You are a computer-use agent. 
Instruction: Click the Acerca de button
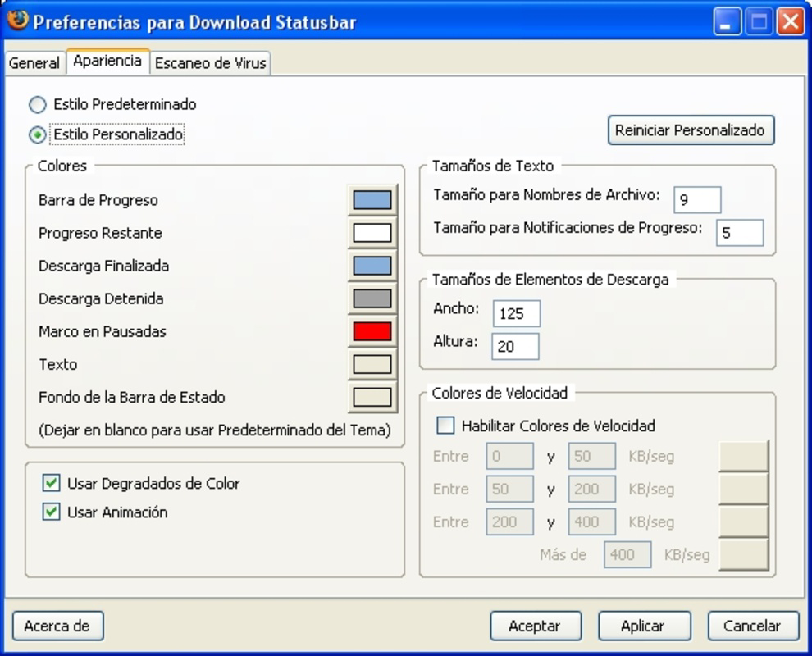[57, 626]
